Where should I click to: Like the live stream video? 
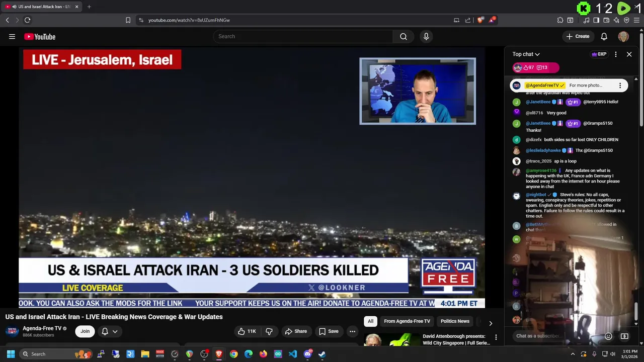tap(247, 331)
